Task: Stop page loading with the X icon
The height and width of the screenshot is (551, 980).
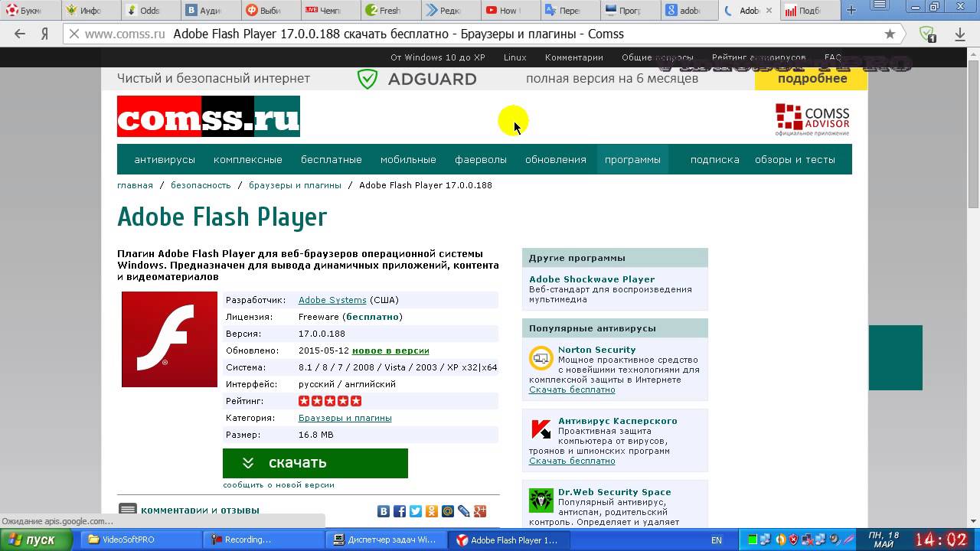Action: click(x=73, y=34)
